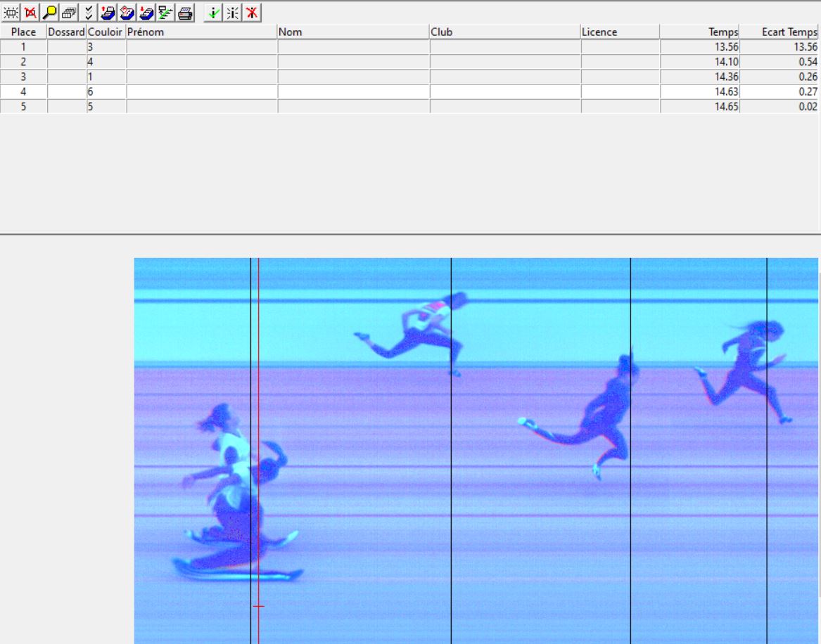Select Place 1 row cell
821x644 pixels.
coord(23,47)
